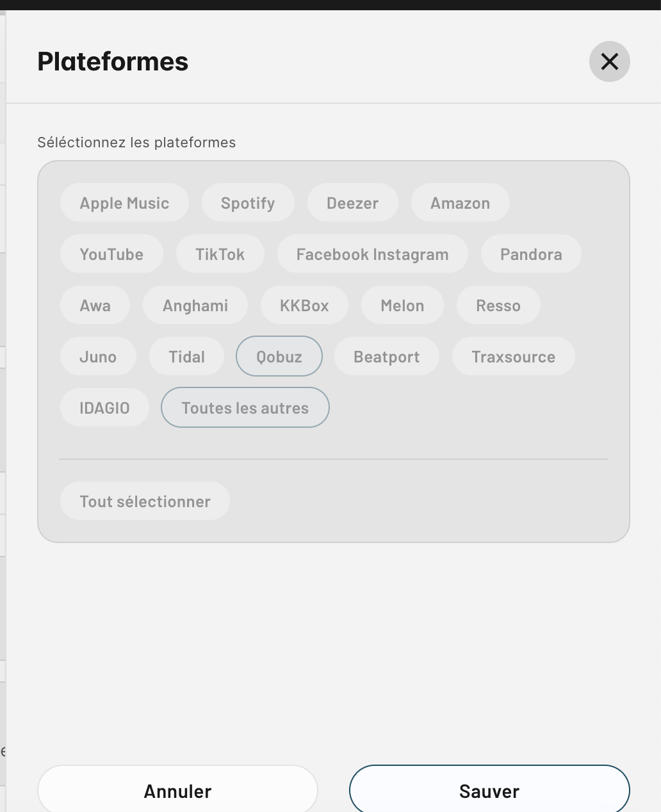Toggle the Beatport platform
This screenshot has width=661, height=812.
pyautogui.click(x=387, y=357)
